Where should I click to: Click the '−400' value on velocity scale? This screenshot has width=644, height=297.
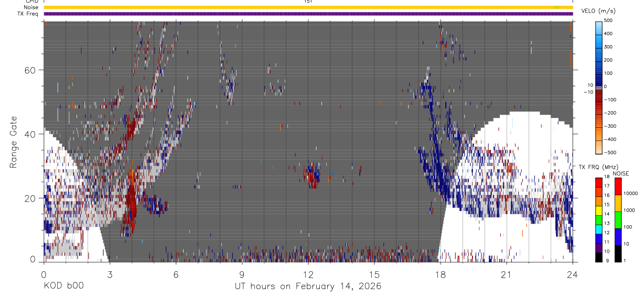pyautogui.click(x=611, y=139)
